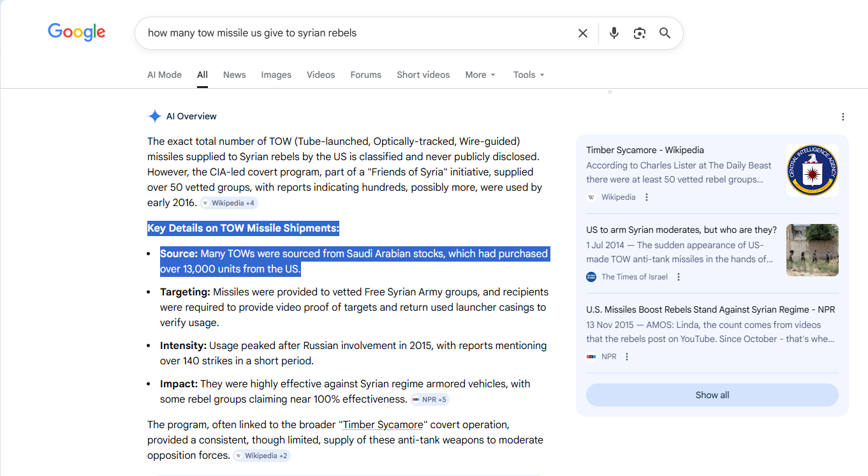
Task: Clear the search query with the X icon
Action: (583, 33)
